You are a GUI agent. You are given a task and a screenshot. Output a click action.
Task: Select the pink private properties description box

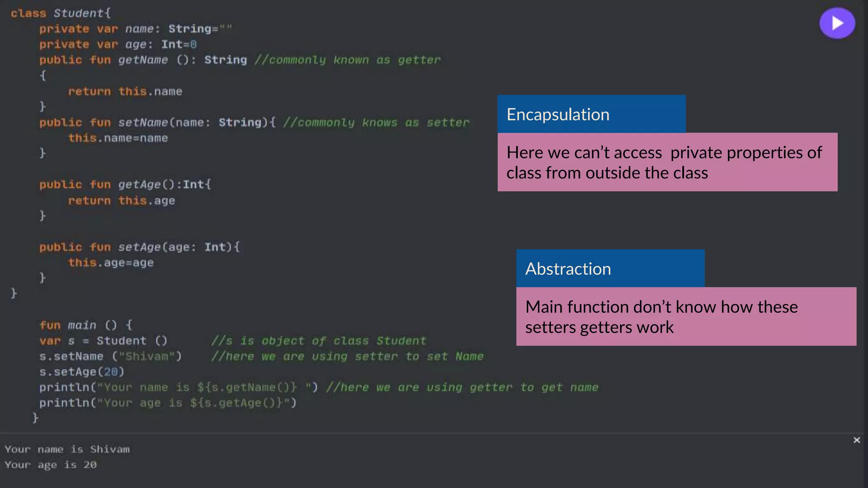point(667,162)
